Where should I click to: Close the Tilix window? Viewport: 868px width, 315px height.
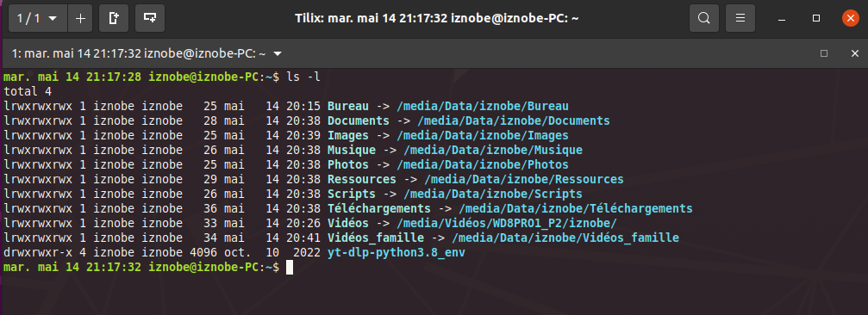point(850,18)
